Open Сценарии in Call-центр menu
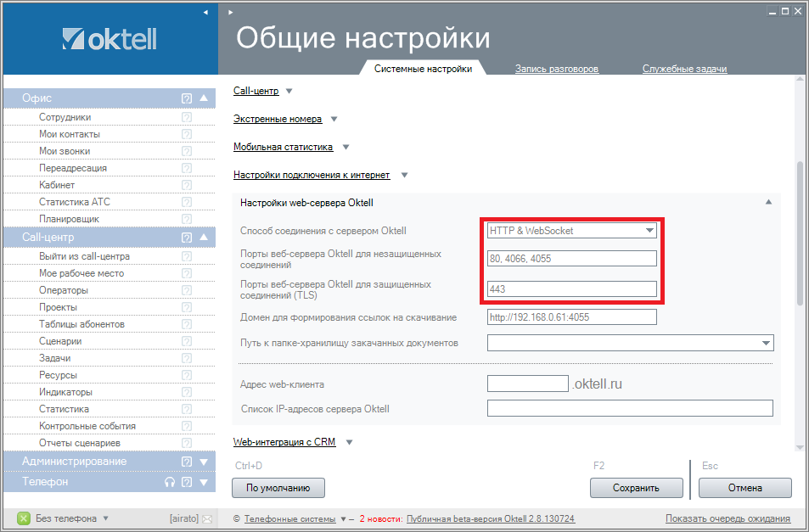 click(x=60, y=341)
